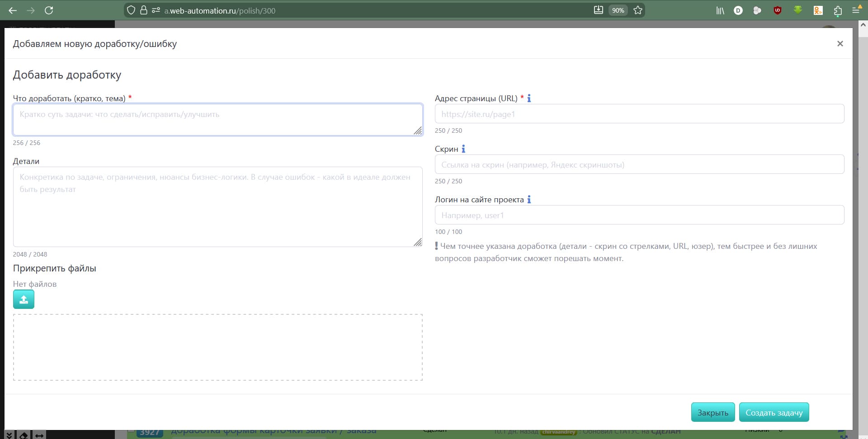Open the Firefox hamburger application menu

pos(856,10)
